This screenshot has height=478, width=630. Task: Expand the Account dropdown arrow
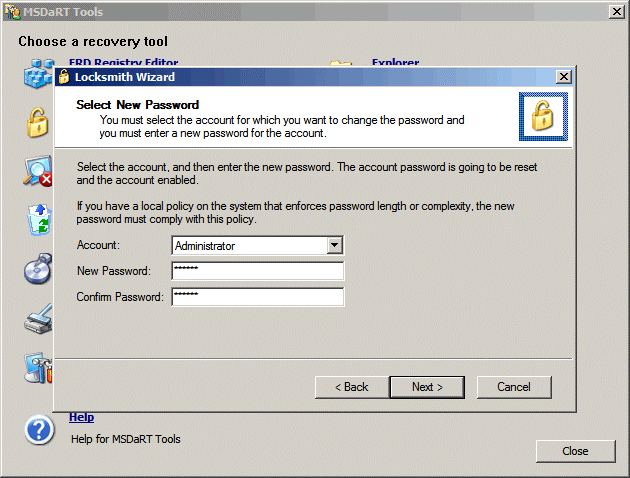334,245
